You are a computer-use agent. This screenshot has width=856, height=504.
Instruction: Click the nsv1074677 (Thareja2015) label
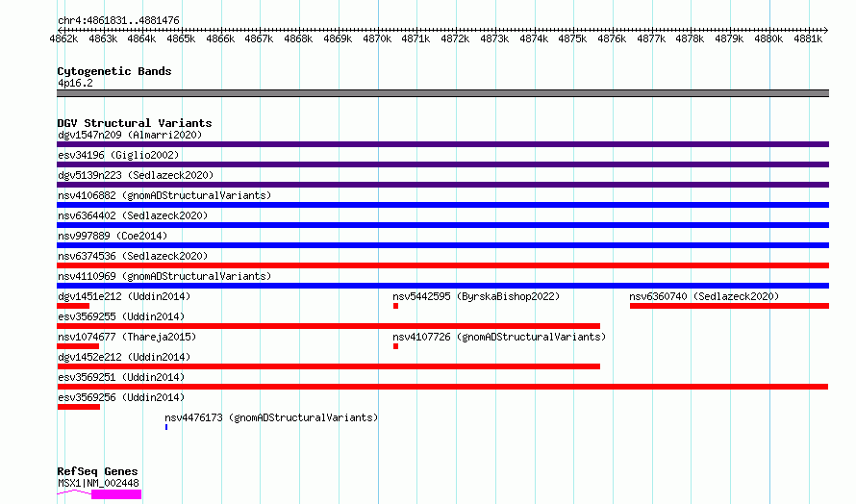coord(127,337)
